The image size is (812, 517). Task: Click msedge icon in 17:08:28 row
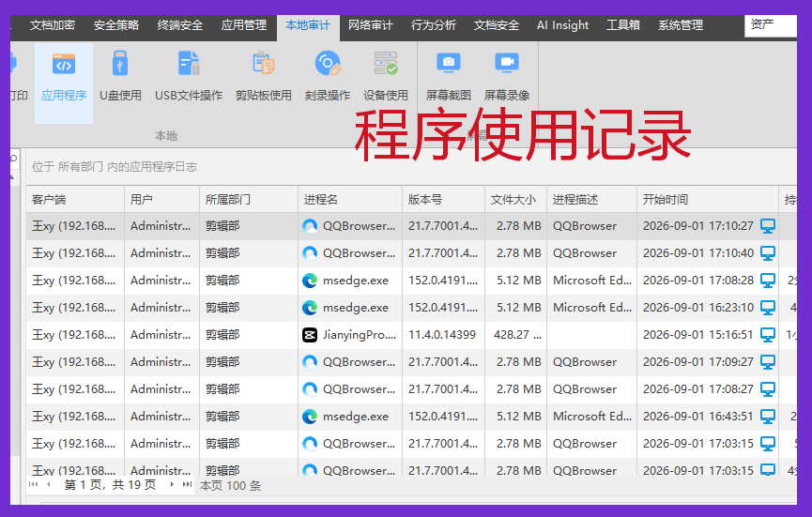[310, 281]
